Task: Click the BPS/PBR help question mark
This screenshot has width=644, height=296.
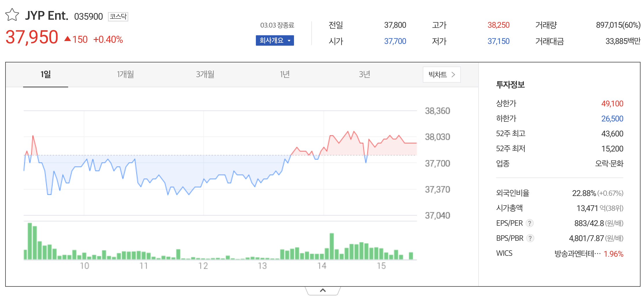Action: (530, 238)
